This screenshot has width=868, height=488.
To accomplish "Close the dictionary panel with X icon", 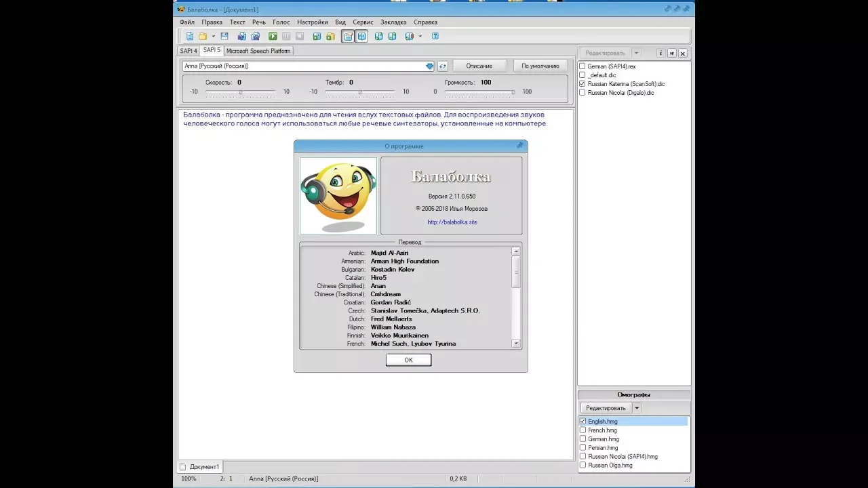I will [683, 53].
